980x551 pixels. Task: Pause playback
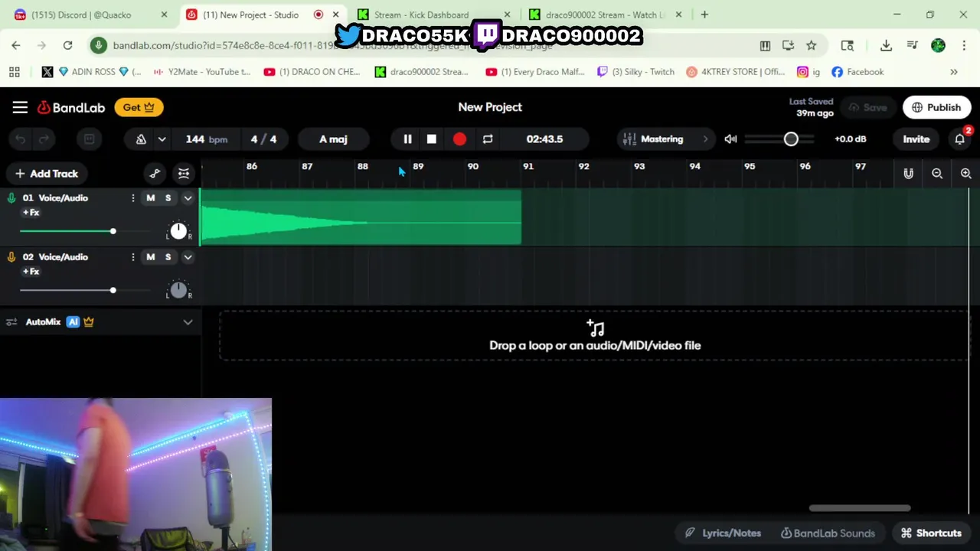coord(407,139)
